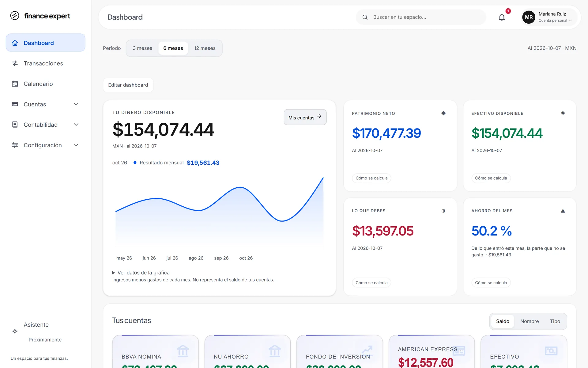
Task: Open the notifications bell
Action: coord(502,17)
